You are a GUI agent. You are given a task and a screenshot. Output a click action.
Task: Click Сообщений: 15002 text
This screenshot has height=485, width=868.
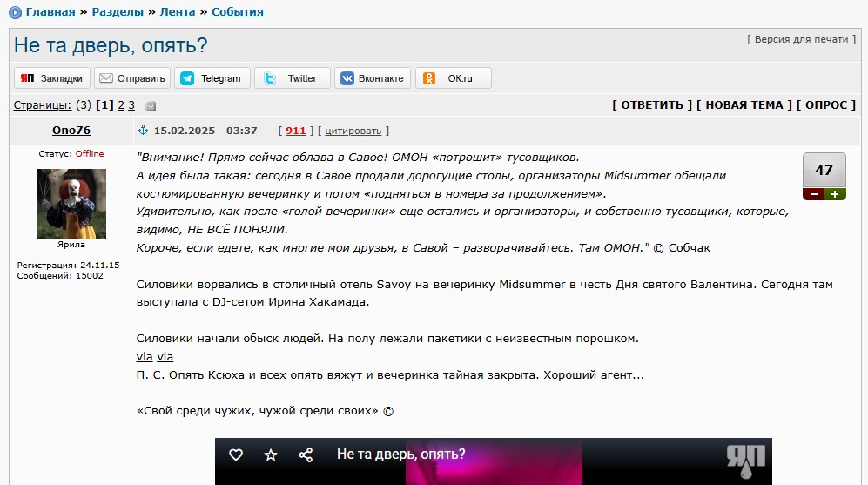60,276
